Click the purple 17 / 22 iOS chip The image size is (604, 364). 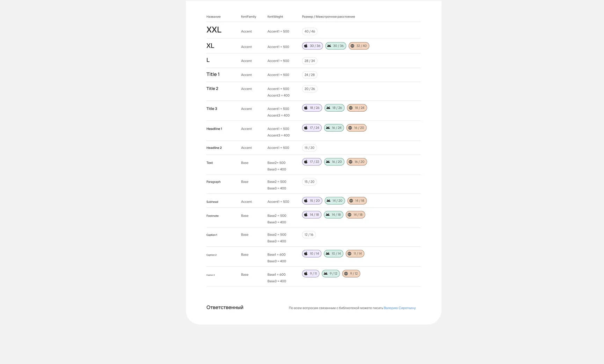click(x=312, y=162)
